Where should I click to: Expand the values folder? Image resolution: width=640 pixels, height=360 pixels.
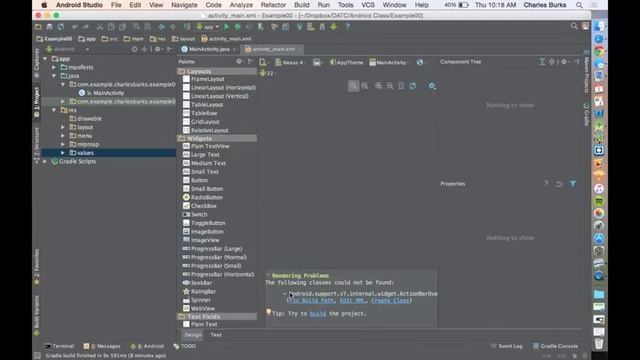[62, 153]
